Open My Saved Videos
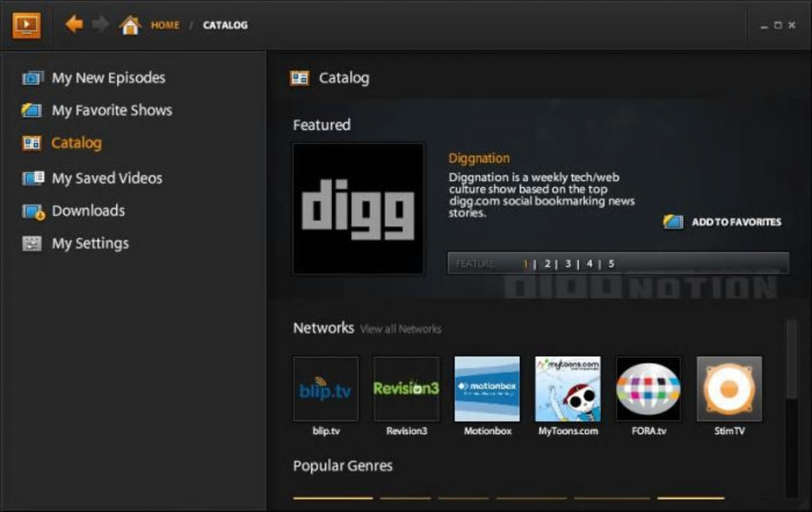Image resolution: width=812 pixels, height=512 pixels. [x=107, y=178]
